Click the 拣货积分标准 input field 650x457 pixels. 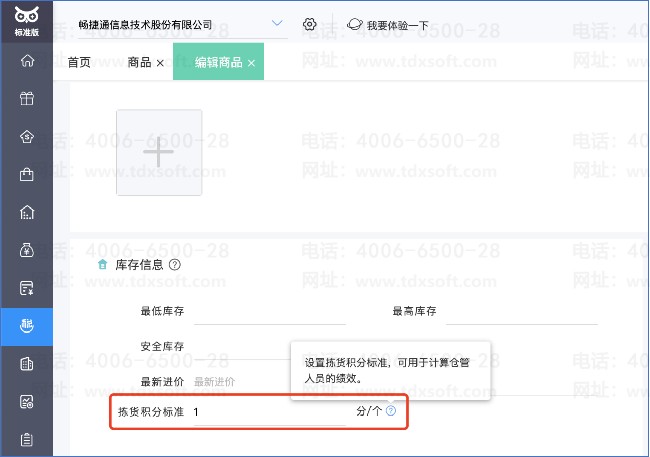click(270, 411)
